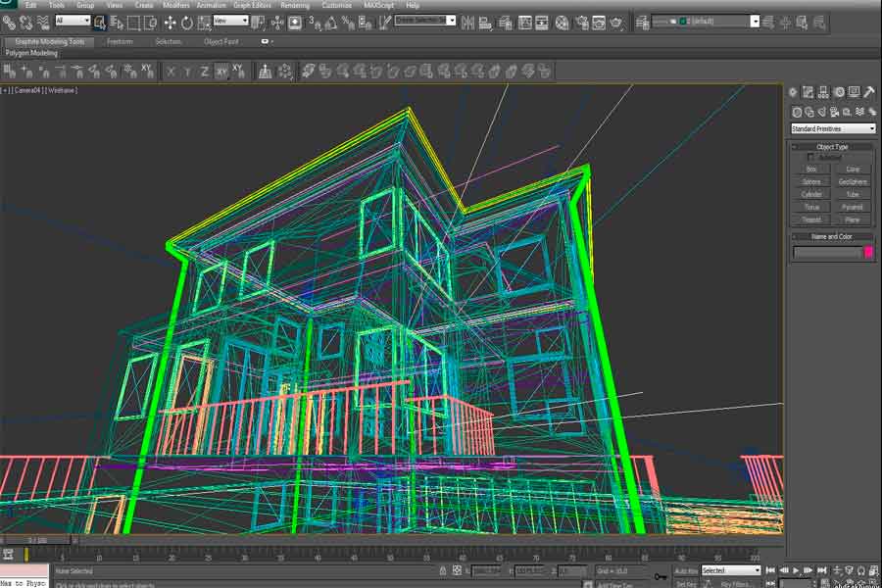Click the pink object color swatch
Screen dimensions: 882x588
870,252
